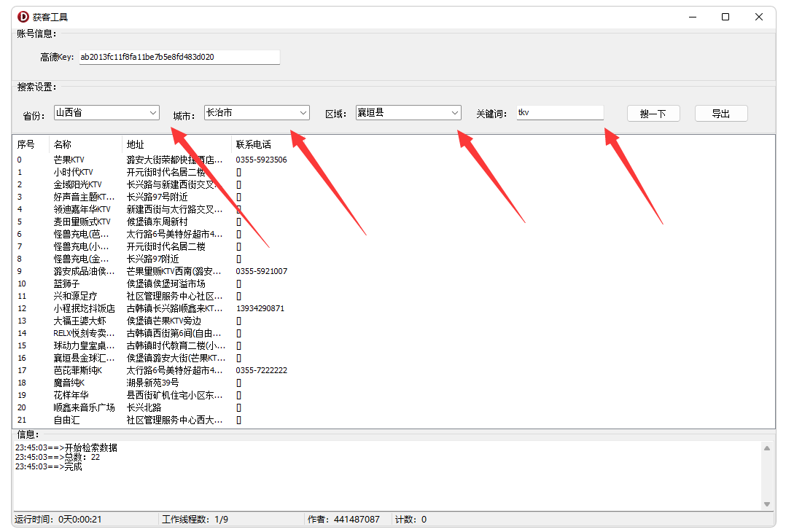Select the 小时代KTV result row
The width and height of the screenshot is (786, 532).
73,172
